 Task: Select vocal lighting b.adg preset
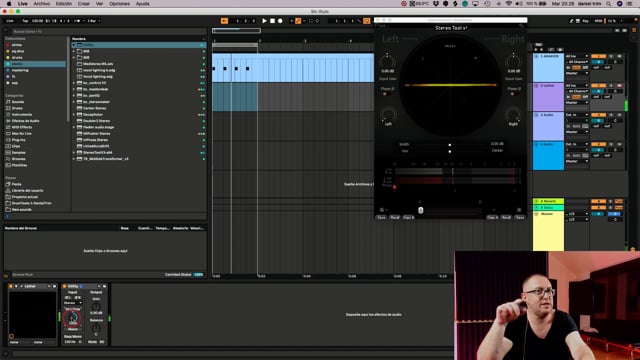tap(98, 70)
